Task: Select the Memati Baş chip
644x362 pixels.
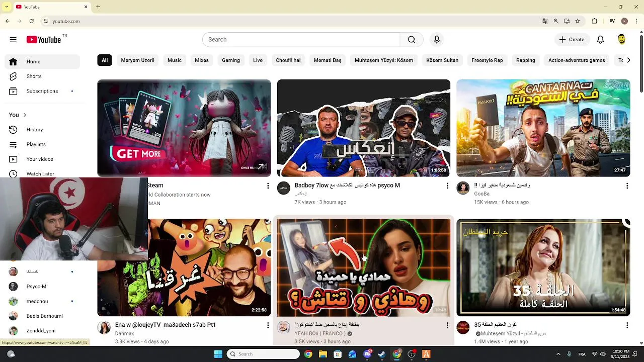Action: pos(328,60)
